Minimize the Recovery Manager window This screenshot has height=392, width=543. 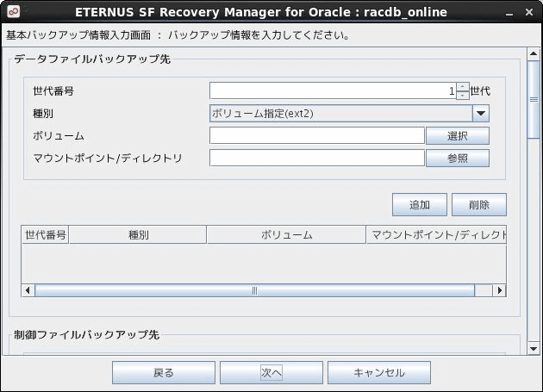pos(509,13)
